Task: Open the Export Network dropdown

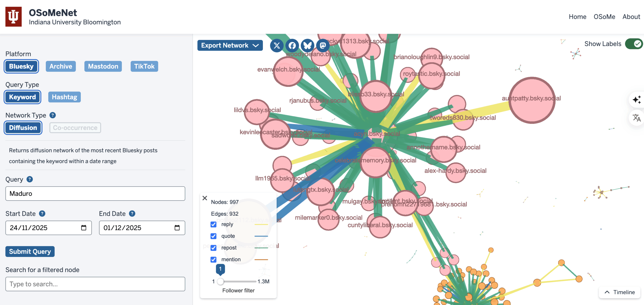Action: pyautogui.click(x=230, y=45)
